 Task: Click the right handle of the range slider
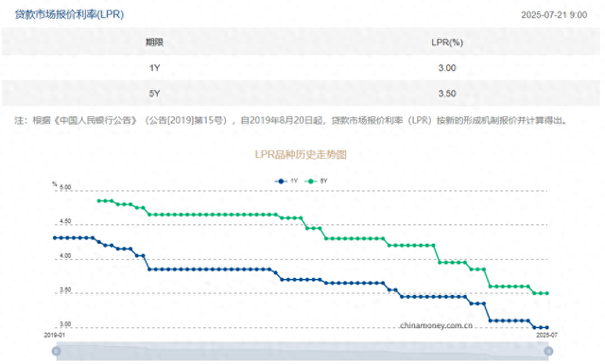(x=548, y=351)
